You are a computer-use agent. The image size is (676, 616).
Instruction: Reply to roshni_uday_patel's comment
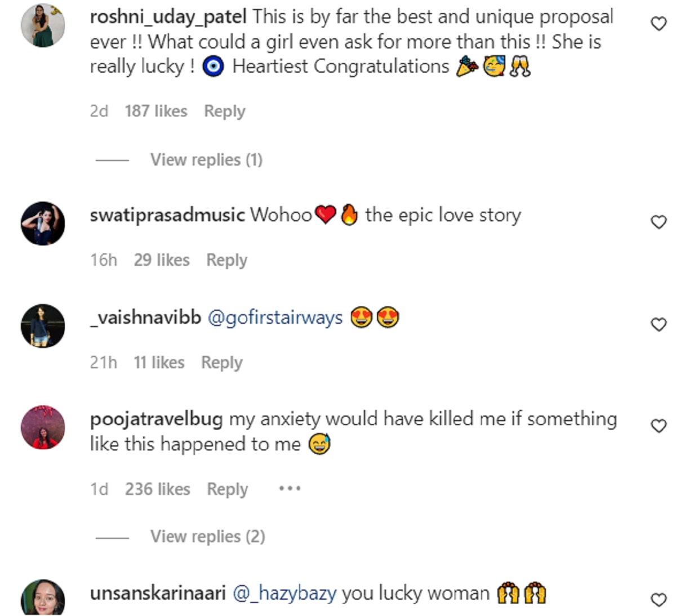coord(224,111)
